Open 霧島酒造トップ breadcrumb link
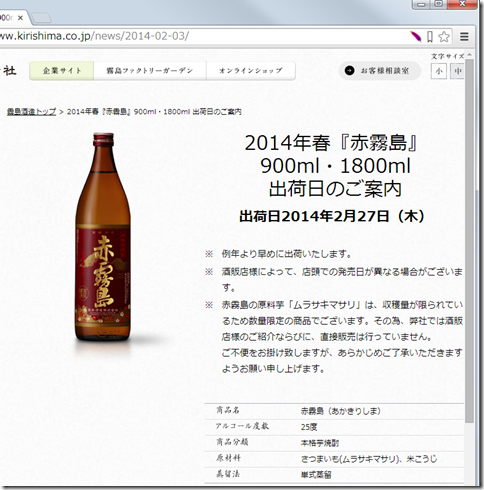The width and height of the screenshot is (484, 490). (31, 112)
